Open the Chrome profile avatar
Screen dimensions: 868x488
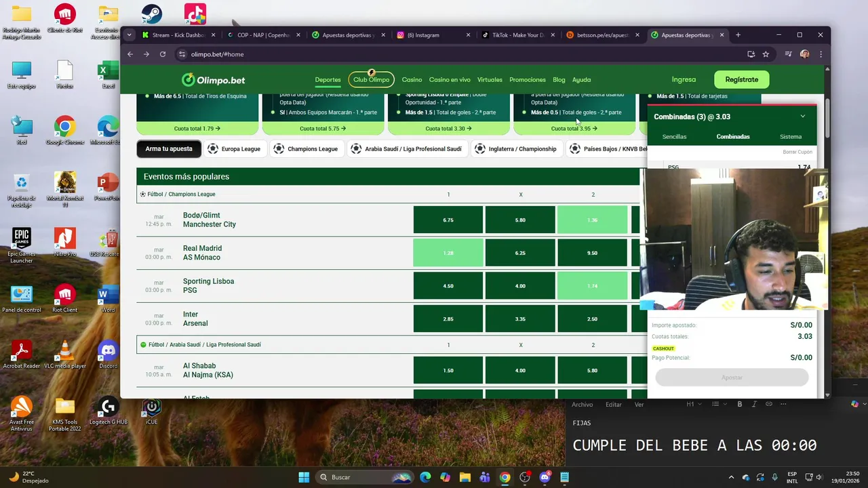pos(804,54)
